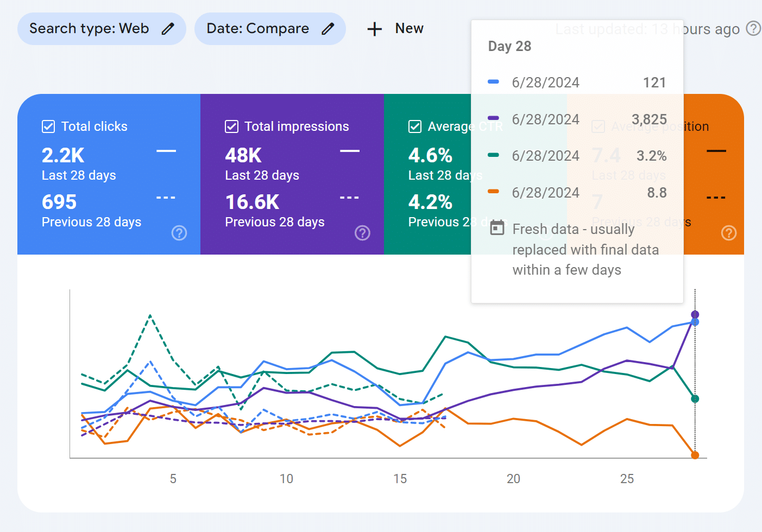Click the blue legend swatch in tooltip
Image resolution: width=762 pixels, height=532 pixels.
(493, 82)
